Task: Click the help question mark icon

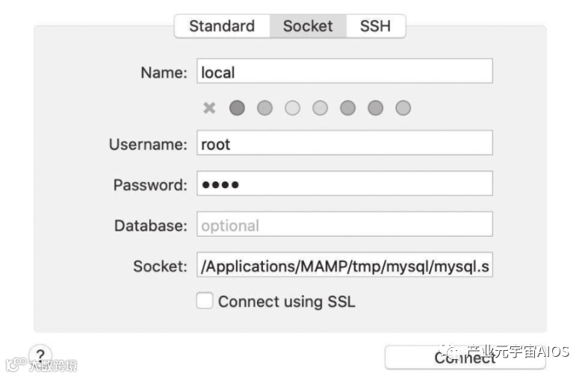Action: (40, 355)
